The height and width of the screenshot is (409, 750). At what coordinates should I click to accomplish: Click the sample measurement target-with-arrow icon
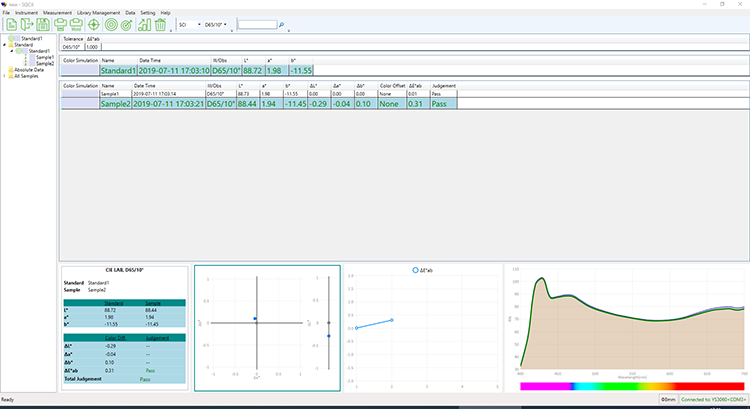(128, 24)
